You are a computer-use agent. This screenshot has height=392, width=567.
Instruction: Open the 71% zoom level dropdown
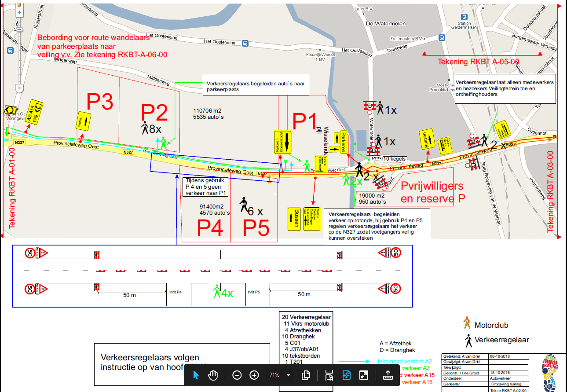pos(288,375)
